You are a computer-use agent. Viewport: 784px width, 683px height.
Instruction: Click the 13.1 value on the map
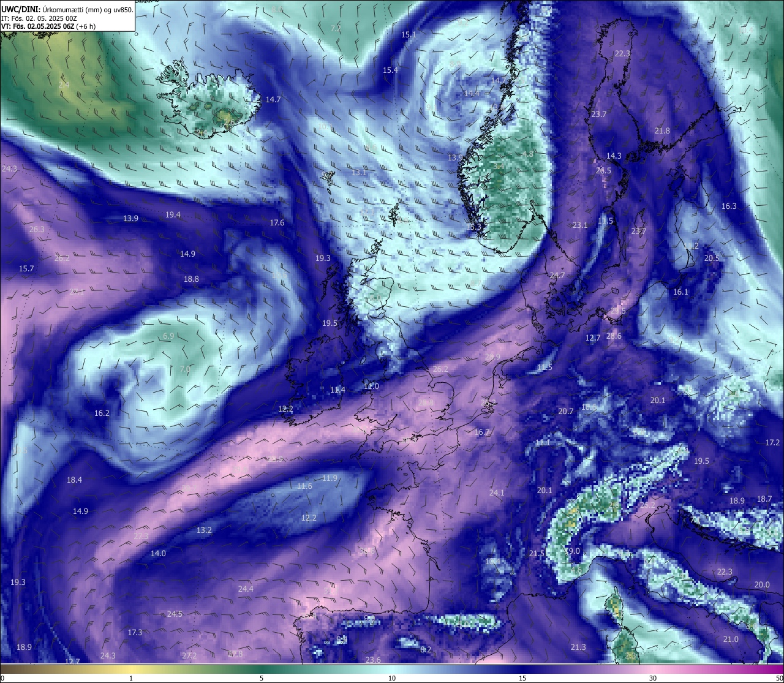[x=359, y=173]
